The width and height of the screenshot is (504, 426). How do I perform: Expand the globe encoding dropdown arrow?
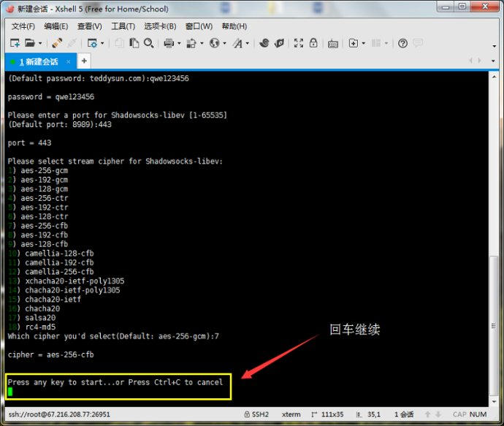[x=224, y=43]
